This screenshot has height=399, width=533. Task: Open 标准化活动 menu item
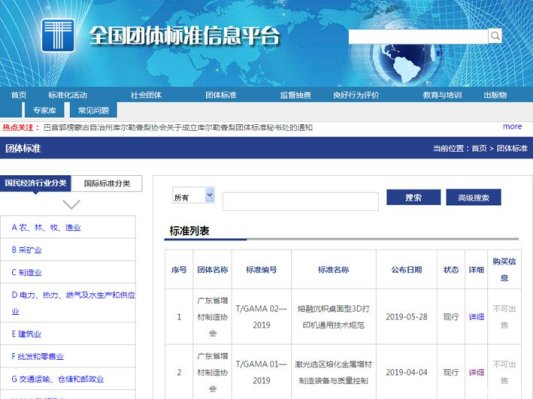click(68, 95)
